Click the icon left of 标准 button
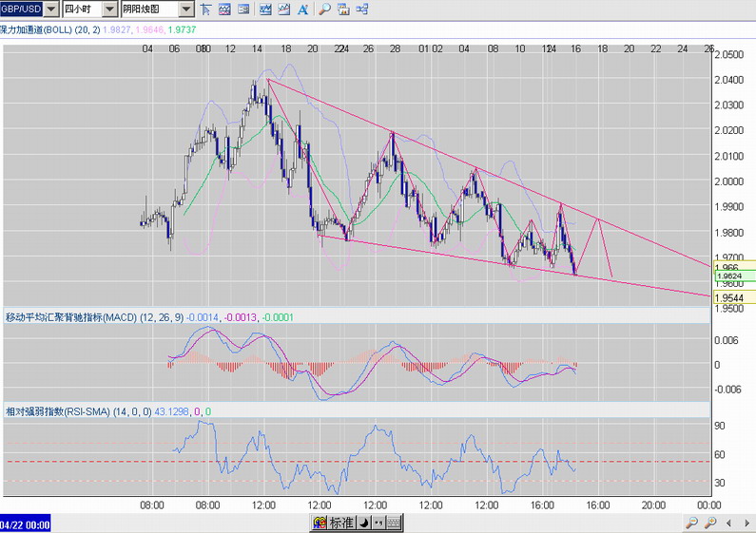This screenshot has height=533, width=756. click(x=319, y=523)
